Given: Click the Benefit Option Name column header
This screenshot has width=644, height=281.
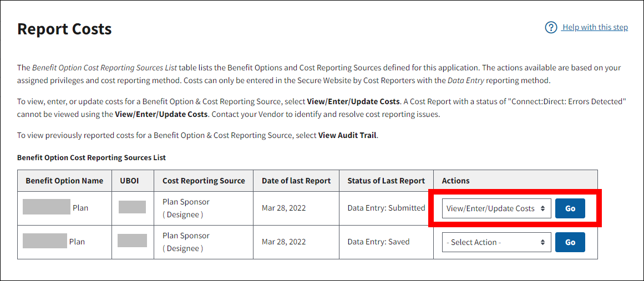Looking at the screenshot, I should click(x=64, y=181).
